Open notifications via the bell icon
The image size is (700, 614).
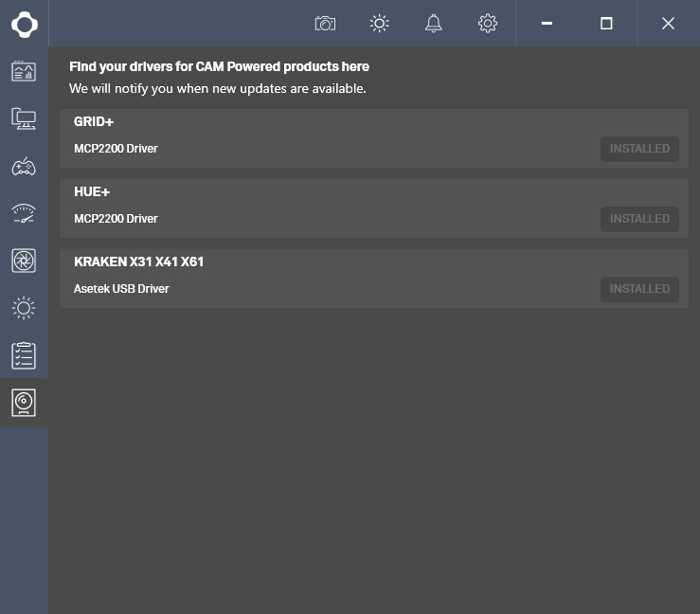434,24
